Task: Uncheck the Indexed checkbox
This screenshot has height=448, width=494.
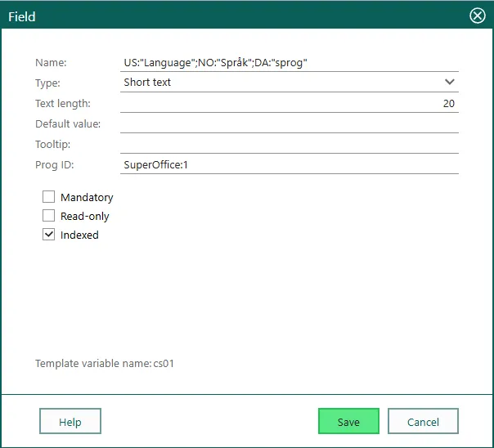Action: click(49, 235)
